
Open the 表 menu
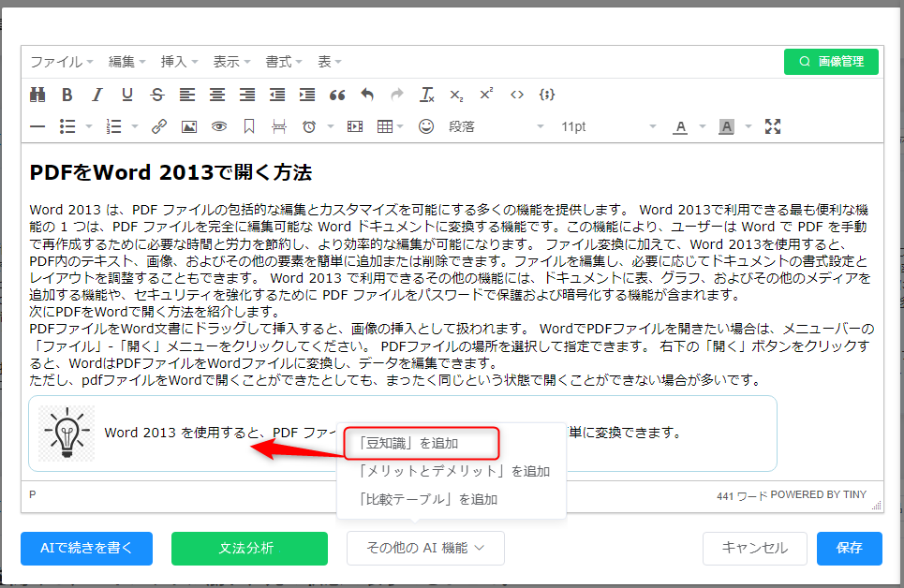(x=330, y=62)
